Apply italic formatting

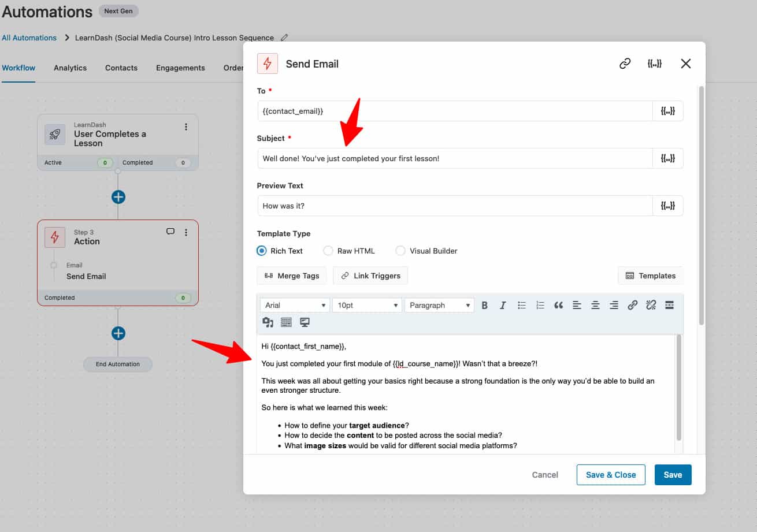503,305
